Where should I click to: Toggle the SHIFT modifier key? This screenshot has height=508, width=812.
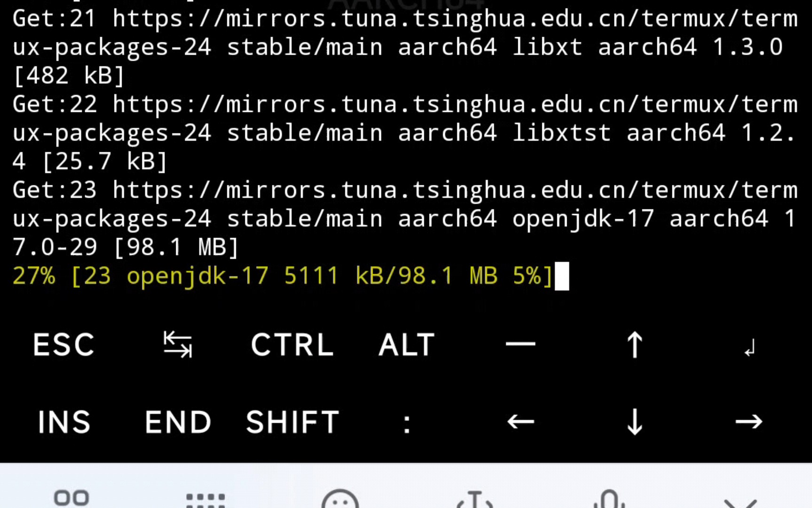(x=292, y=422)
